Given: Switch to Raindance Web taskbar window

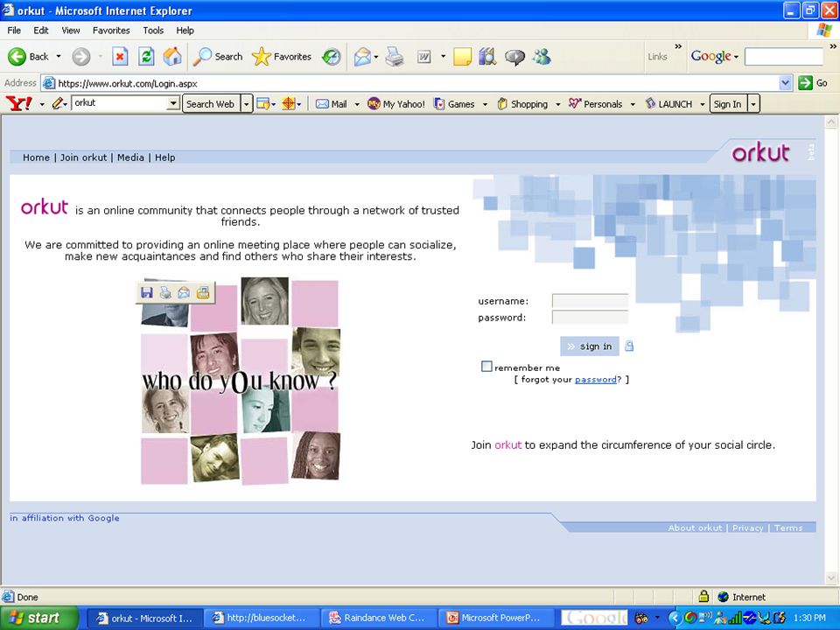Looking at the screenshot, I should tap(379, 618).
